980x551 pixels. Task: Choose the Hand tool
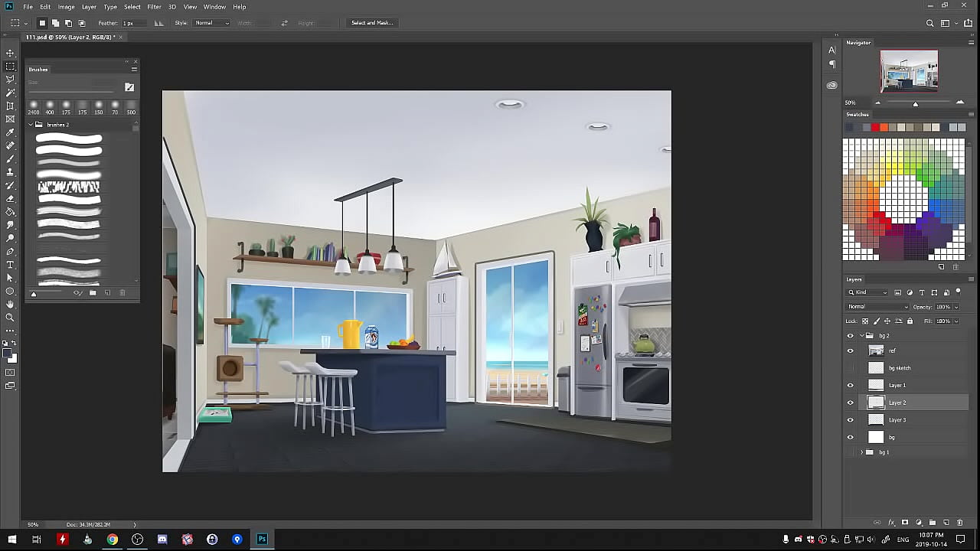coord(10,305)
